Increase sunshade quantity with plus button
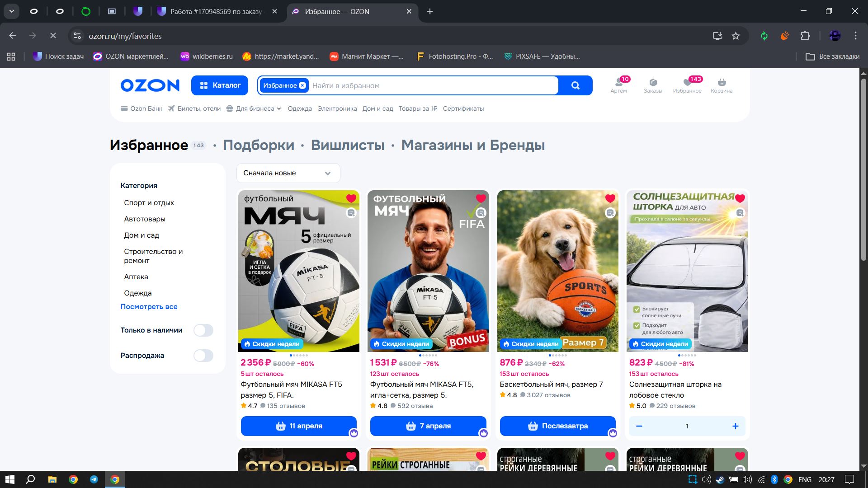Screen dimensions: 868x488 [735, 426]
